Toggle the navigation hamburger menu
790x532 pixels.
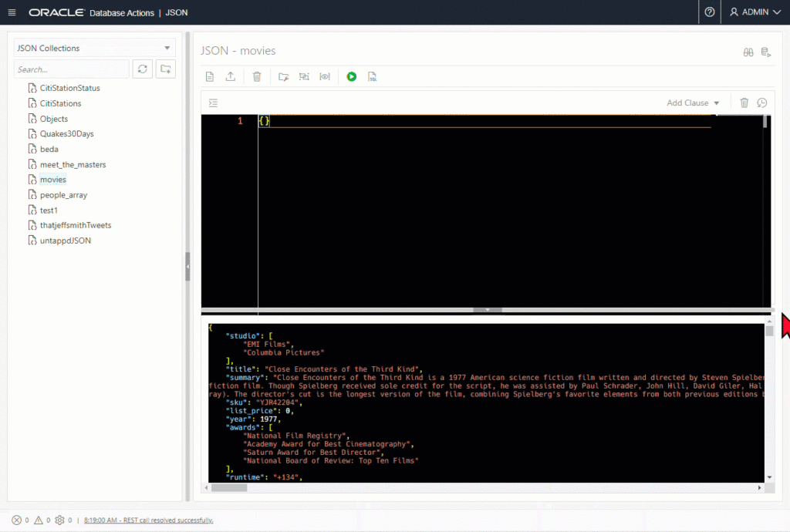point(11,12)
